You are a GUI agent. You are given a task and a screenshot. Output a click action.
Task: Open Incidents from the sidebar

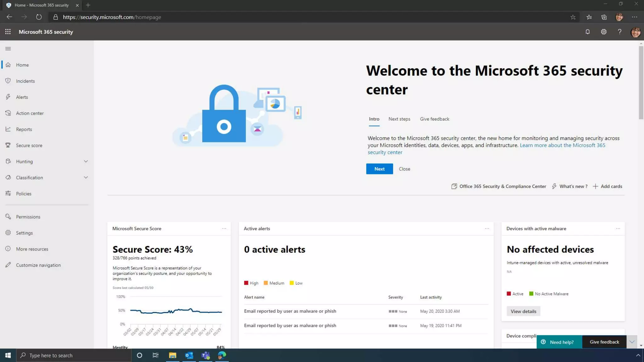pos(25,81)
